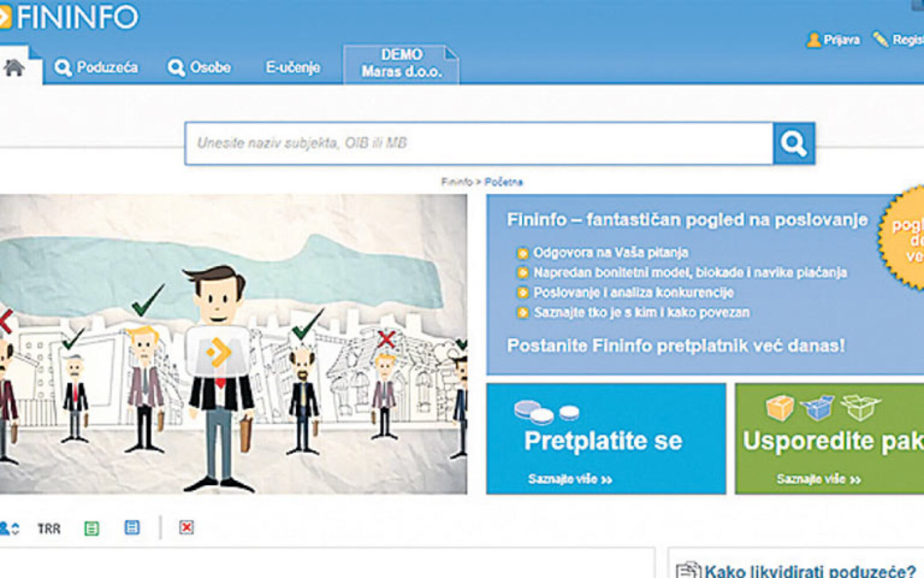Open the person sort arrows control
This screenshot has width=924, height=578.
(10, 528)
